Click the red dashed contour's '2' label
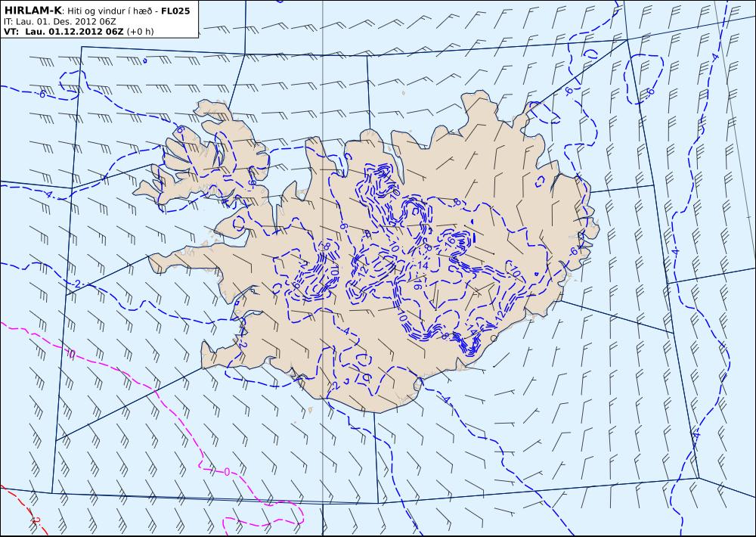 [x=35, y=520]
